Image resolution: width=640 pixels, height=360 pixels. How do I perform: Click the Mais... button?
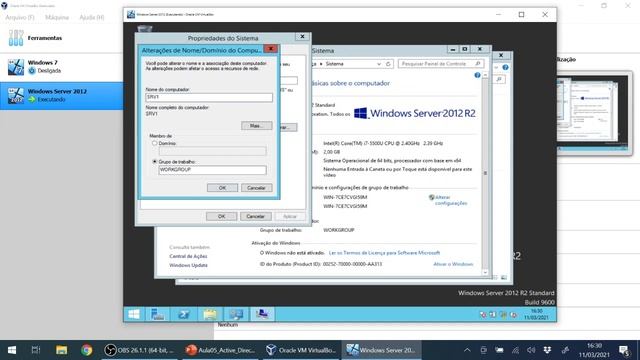[x=256, y=126]
